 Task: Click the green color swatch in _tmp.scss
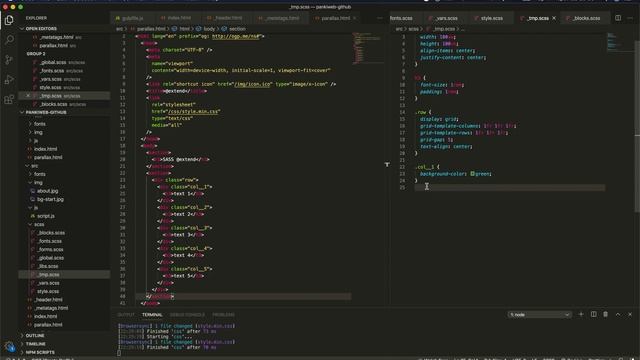[x=472, y=173]
